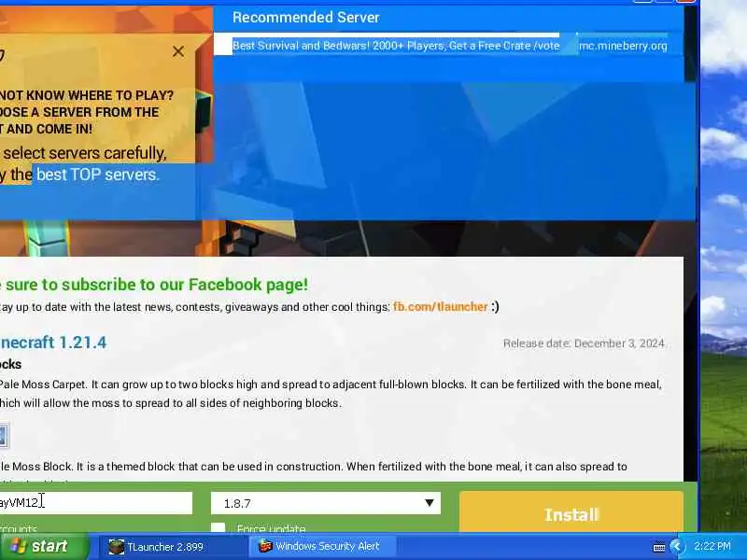This screenshot has width=747, height=560.
Task: Select the mc.mineberry.org server address
Action: tap(623, 46)
